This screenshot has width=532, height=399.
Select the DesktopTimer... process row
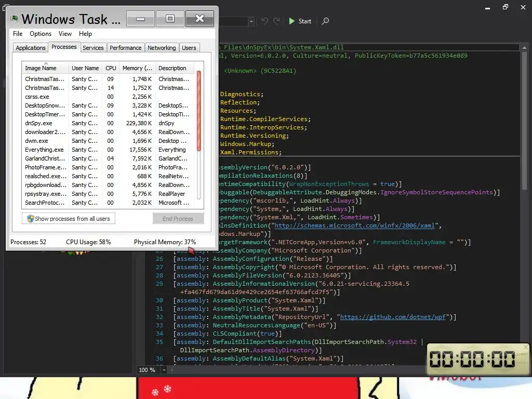[x=109, y=114]
